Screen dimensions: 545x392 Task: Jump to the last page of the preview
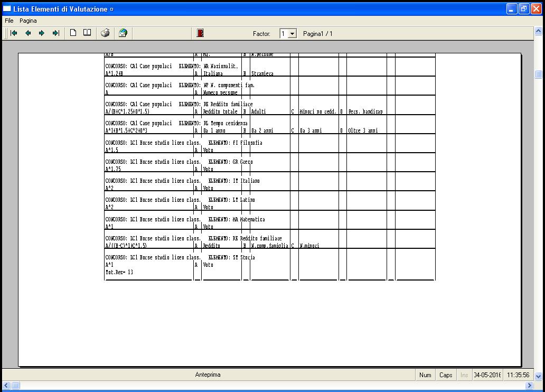[56, 33]
